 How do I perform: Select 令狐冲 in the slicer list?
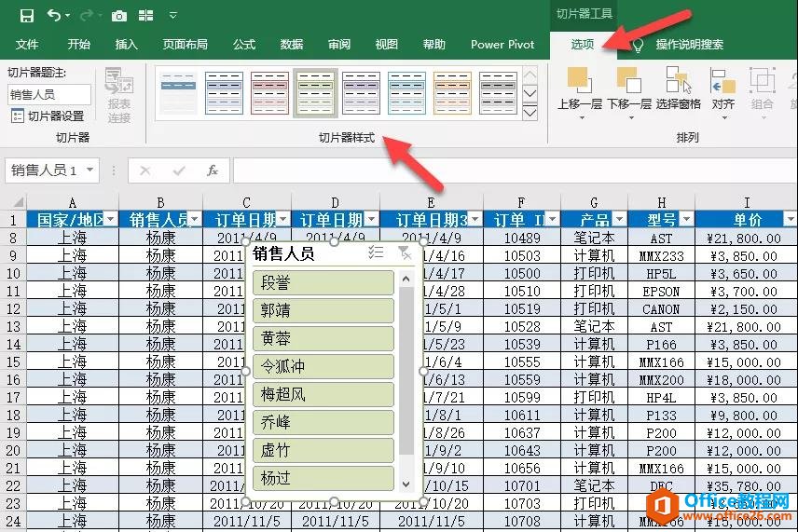point(323,367)
